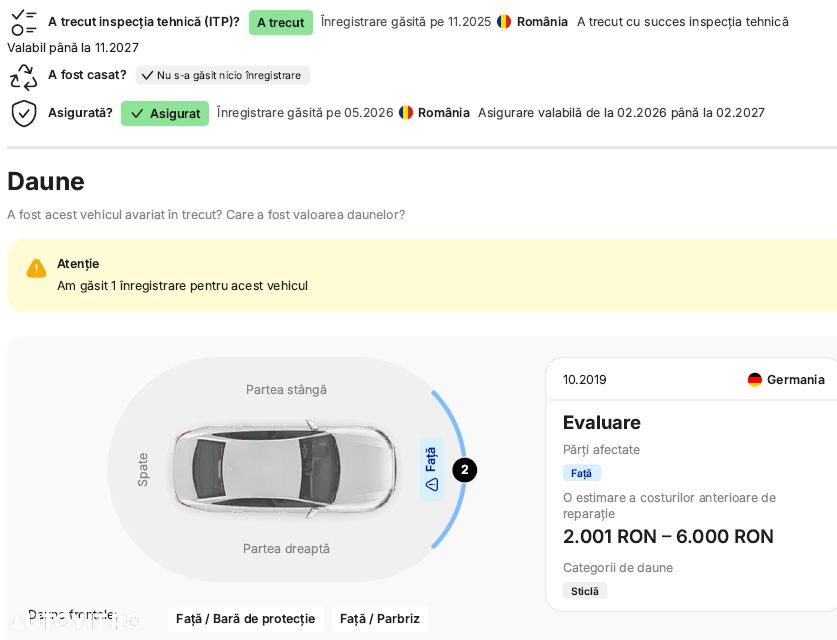Click the yellow warning triangle icon
Image resolution: width=837 pixels, height=640 pixels.
tap(36, 268)
